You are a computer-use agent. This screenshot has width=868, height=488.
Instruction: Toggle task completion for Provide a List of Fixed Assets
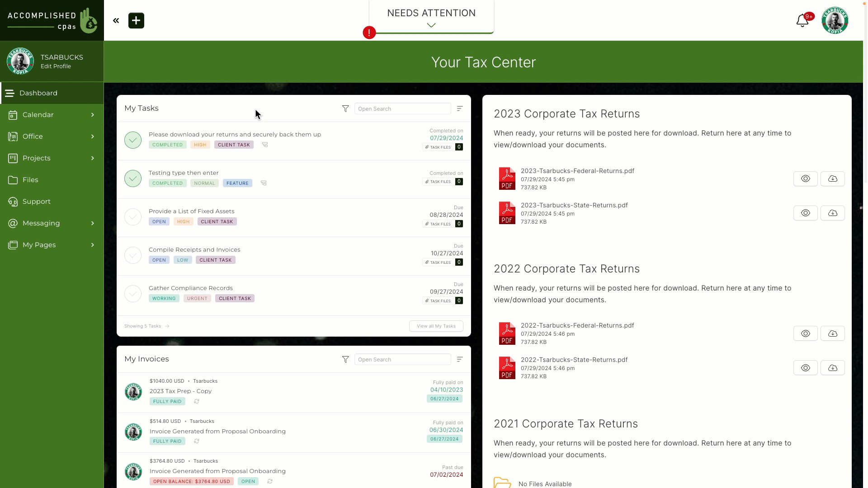click(x=132, y=216)
